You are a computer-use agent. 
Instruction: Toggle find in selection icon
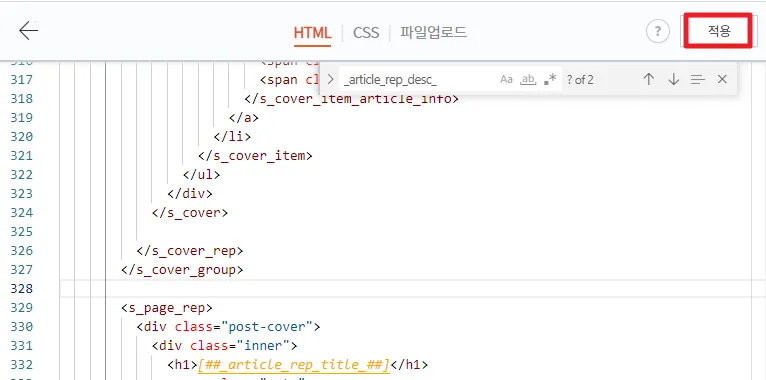tap(698, 79)
